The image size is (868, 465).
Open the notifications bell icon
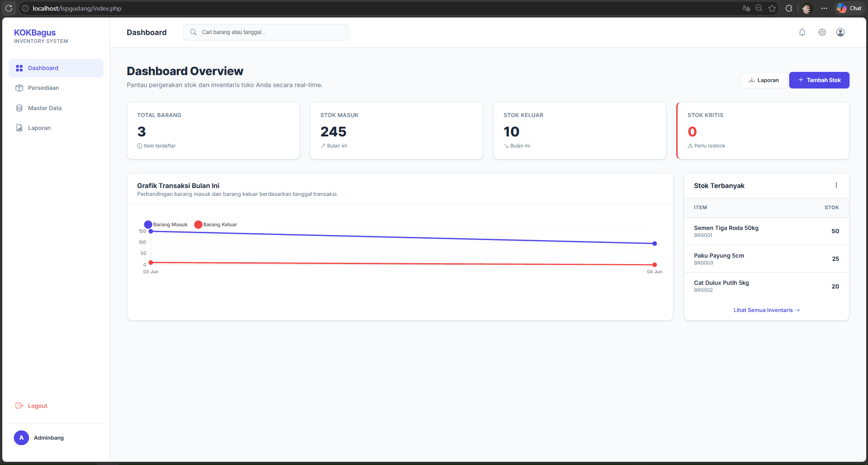802,32
